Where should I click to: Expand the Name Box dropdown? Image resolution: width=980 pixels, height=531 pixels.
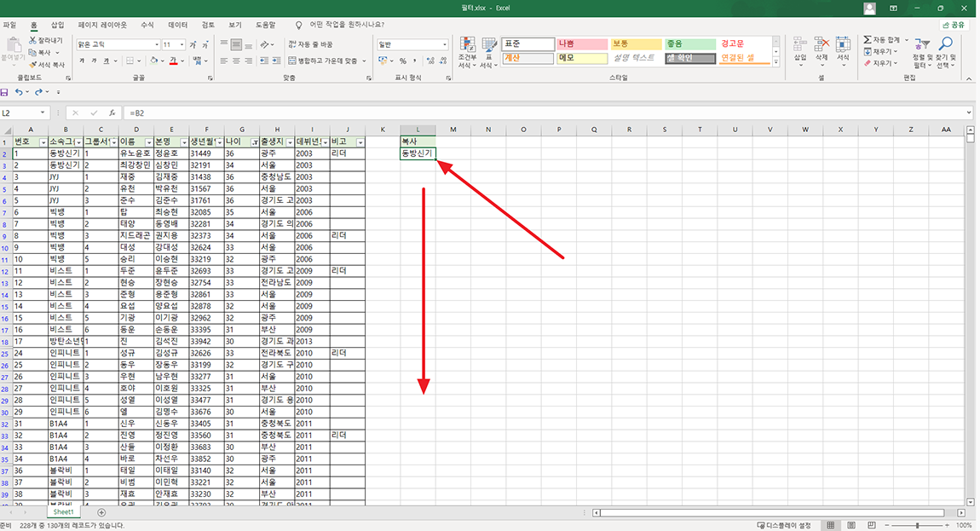click(x=43, y=113)
